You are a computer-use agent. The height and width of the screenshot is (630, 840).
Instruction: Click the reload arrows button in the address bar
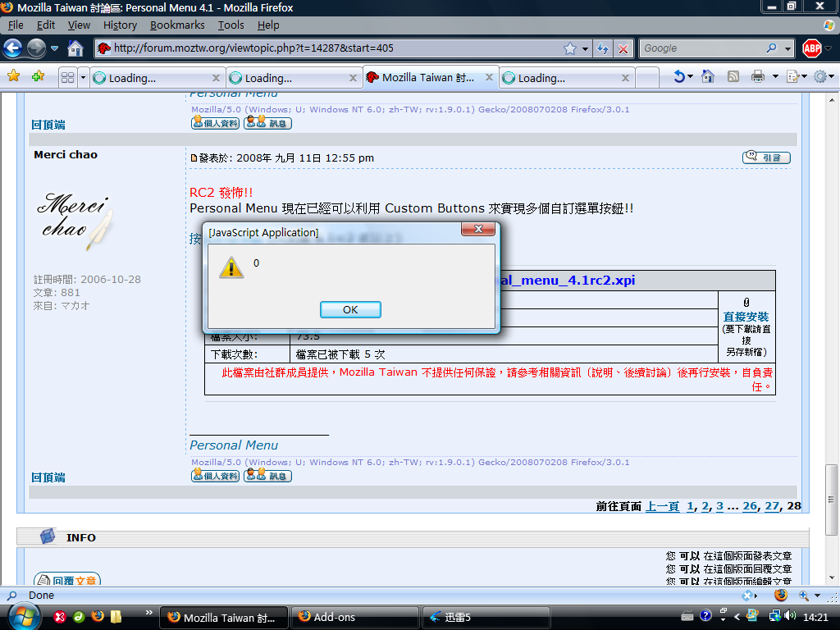click(603, 48)
